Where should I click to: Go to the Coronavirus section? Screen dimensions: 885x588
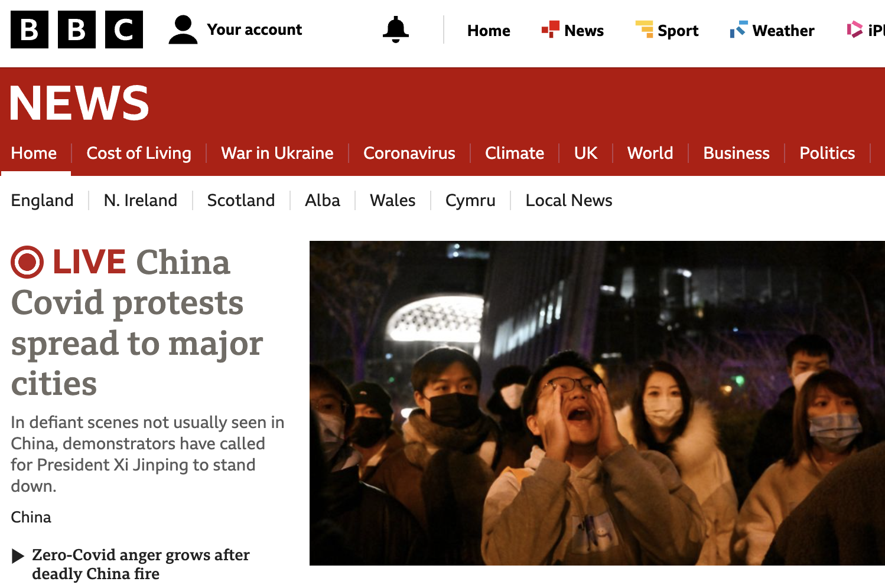pos(409,153)
